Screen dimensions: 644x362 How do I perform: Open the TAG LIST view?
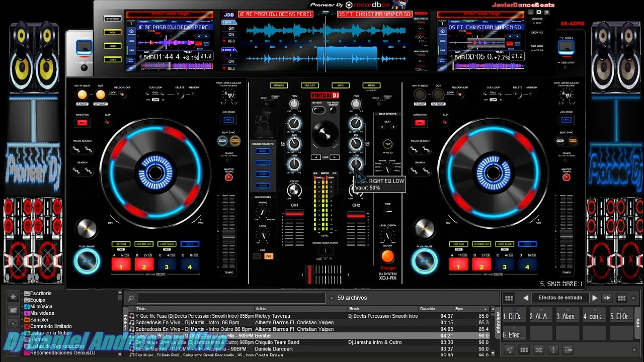click(x=309, y=85)
